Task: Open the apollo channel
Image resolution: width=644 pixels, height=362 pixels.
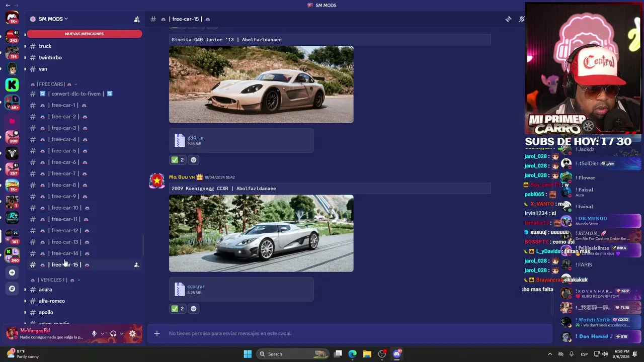Action: [x=85, y=312]
